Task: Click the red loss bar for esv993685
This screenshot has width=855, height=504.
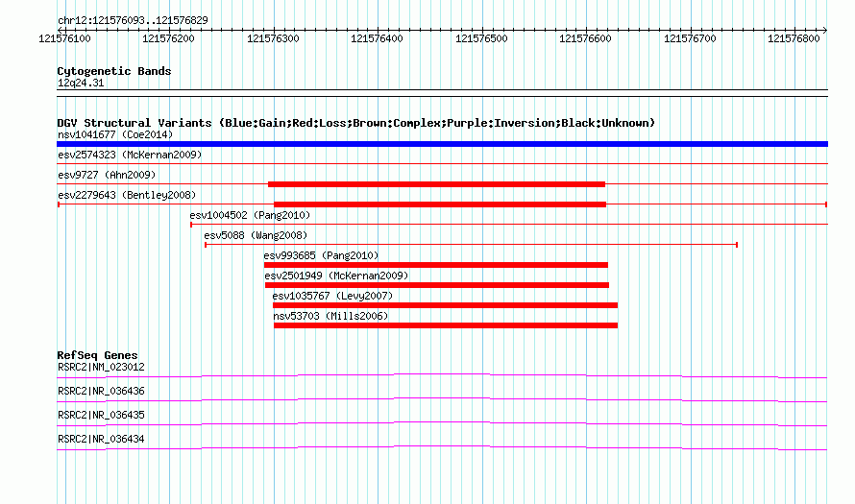Action: [436, 265]
